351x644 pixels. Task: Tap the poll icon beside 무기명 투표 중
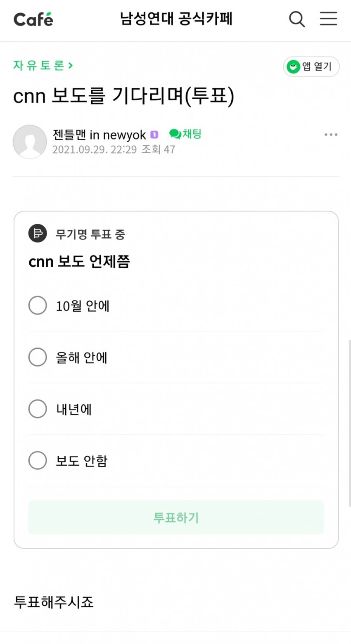point(38,233)
